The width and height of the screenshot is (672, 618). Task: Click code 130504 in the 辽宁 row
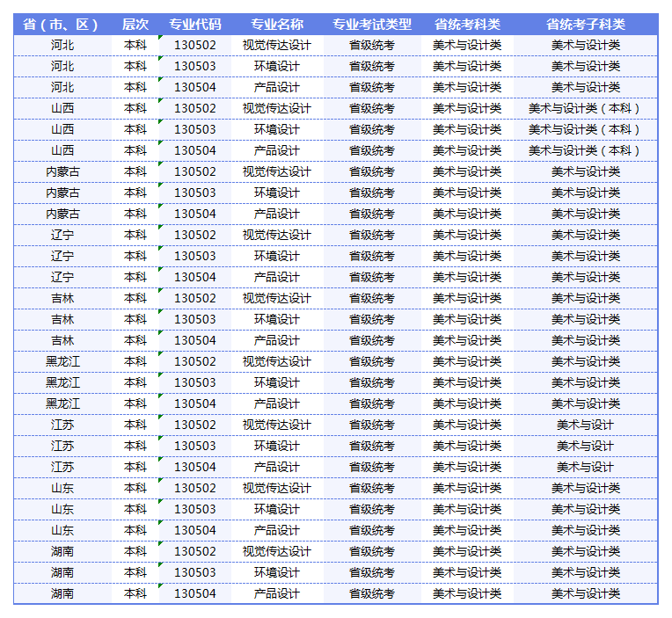point(194,277)
